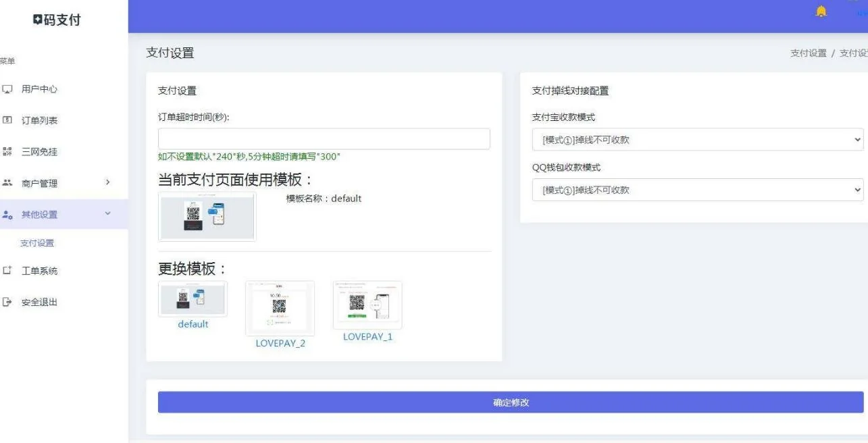This screenshot has width=868, height=443.
Task: Select the default template under 更换模板
Action: click(193, 299)
